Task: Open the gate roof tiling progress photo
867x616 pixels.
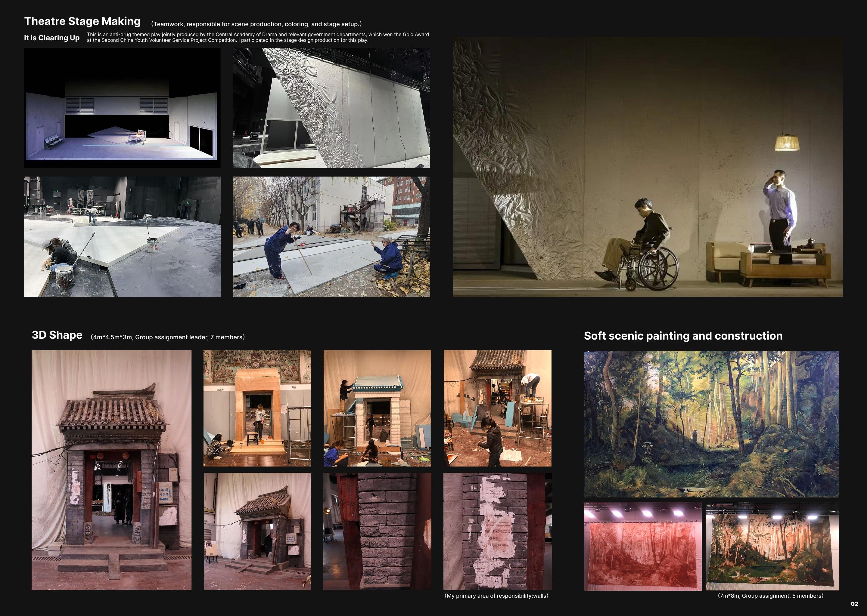Action: [x=497, y=408]
